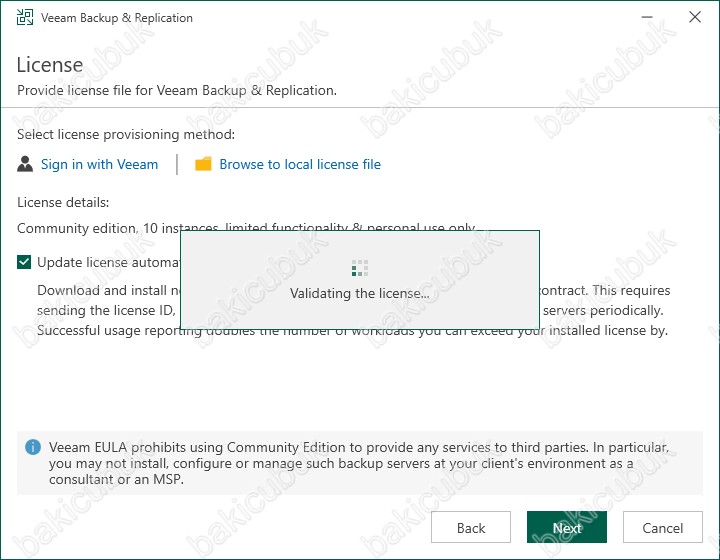
Task: Click the Back button
Action: point(471,527)
